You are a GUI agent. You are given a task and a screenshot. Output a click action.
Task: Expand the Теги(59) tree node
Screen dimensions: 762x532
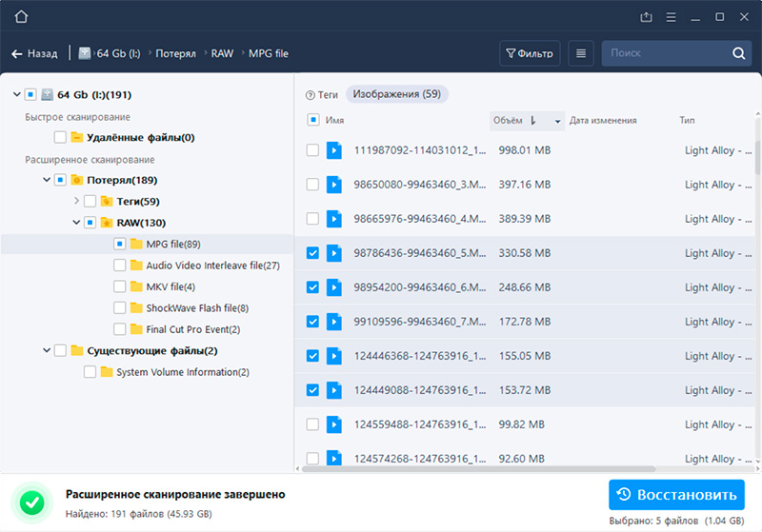tap(76, 201)
